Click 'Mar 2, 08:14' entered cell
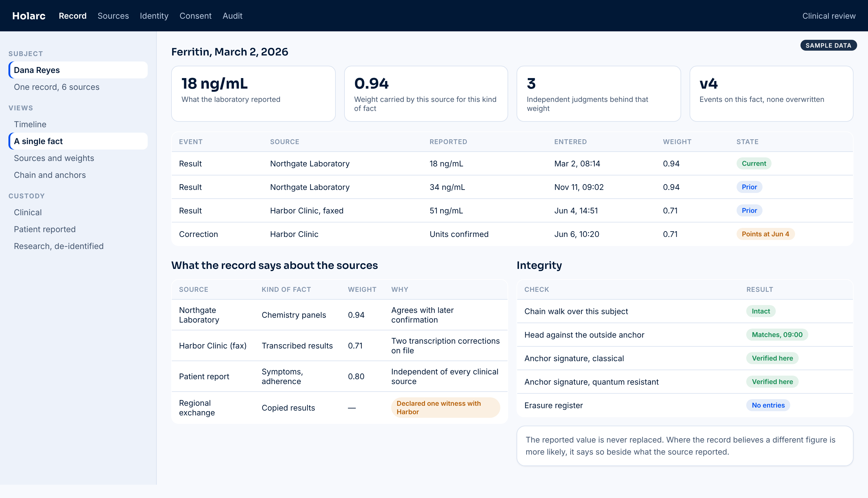Viewport: 868px width, 498px height. pos(577,163)
